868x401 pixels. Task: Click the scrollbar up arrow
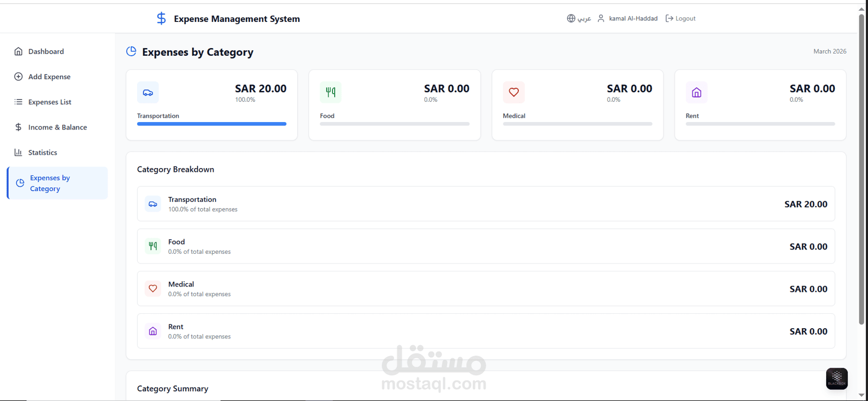pyautogui.click(x=862, y=9)
